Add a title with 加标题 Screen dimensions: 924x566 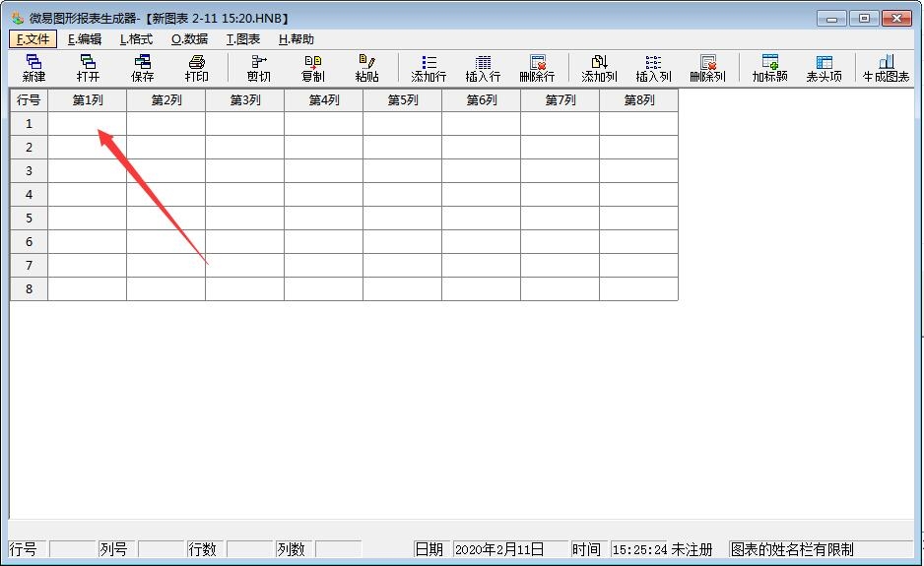coord(769,68)
